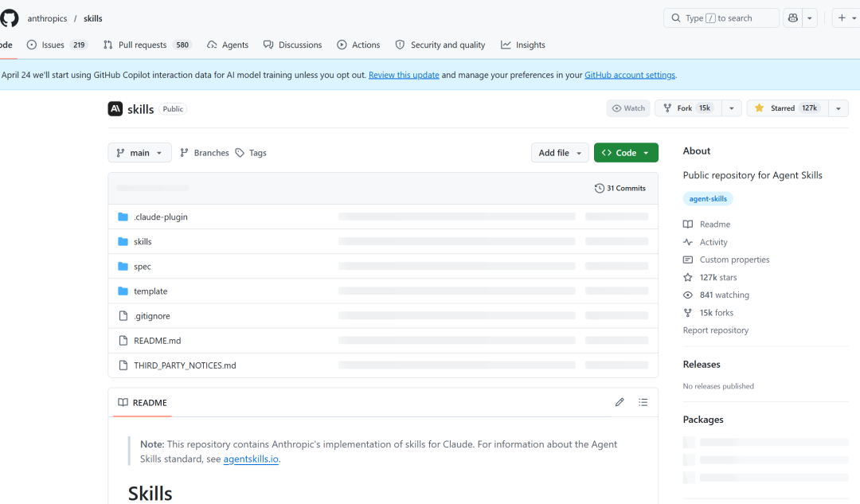This screenshot has height=504, width=860.
Task: Toggle the Starred button to unstar
Action: (788, 108)
